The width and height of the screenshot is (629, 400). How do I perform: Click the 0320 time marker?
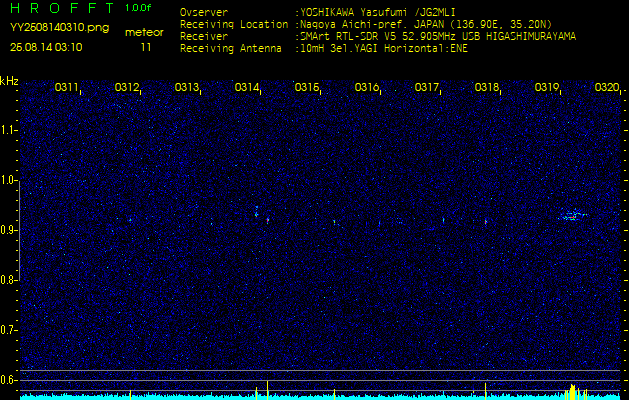coord(607,87)
